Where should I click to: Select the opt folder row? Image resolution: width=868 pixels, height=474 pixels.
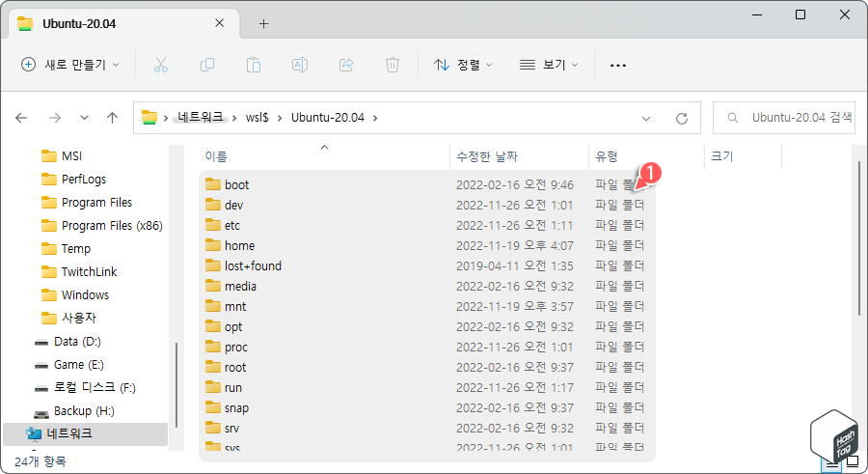[427, 327]
